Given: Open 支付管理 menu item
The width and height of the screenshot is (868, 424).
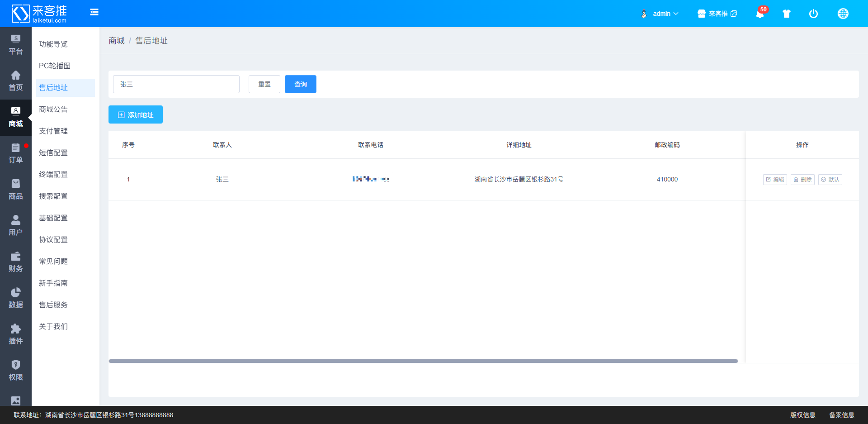Looking at the screenshot, I should tap(66, 131).
